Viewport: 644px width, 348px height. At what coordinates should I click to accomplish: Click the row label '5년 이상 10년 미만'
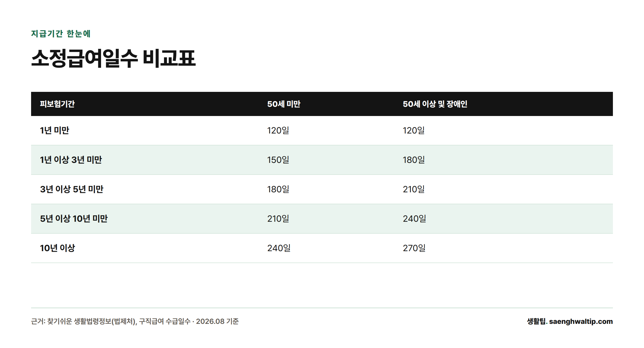74,219
